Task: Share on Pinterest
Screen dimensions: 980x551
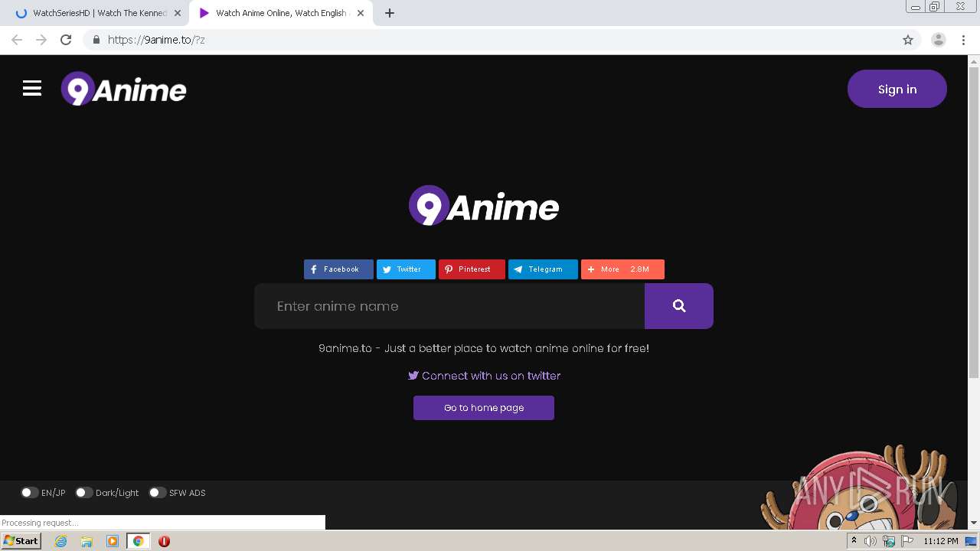Action: pyautogui.click(x=472, y=269)
